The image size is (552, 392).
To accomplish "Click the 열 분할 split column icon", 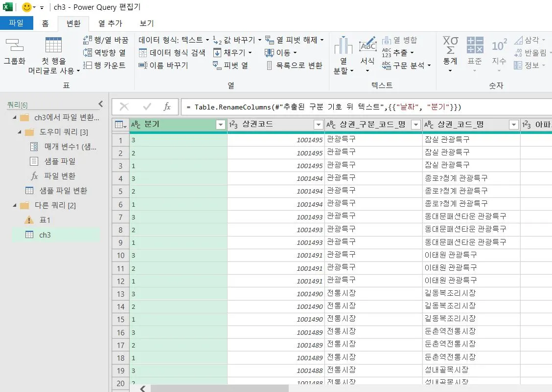I will pos(343,45).
